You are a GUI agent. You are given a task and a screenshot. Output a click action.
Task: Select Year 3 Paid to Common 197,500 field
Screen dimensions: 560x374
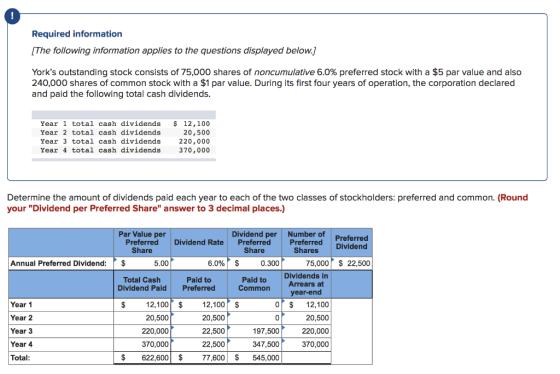pyautogui.click(x=254, y=331)
